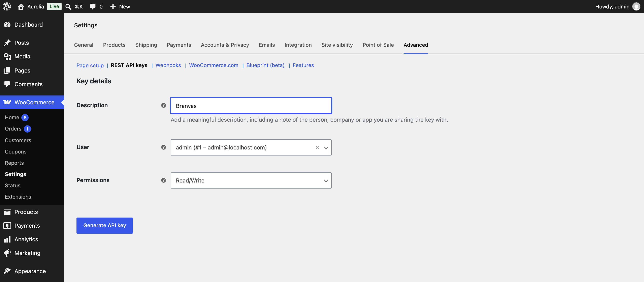Click the Howdy, admin account text

tap(612, 6)
